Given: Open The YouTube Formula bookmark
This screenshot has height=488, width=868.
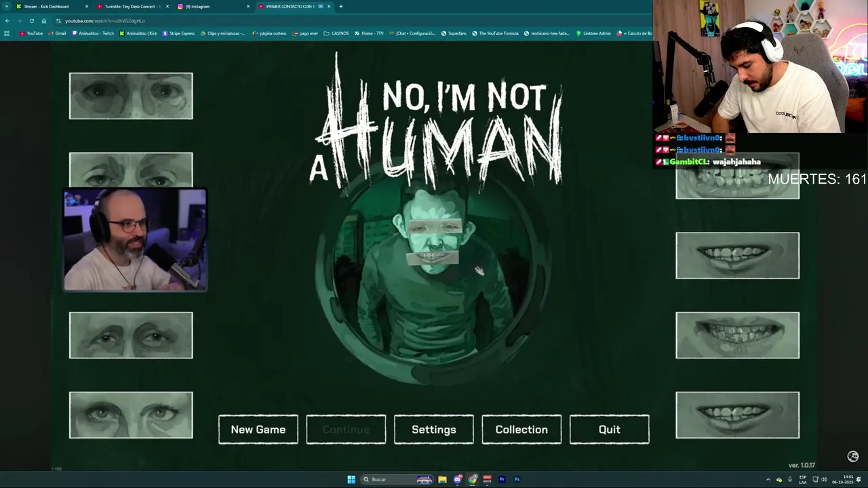Looking at the screenshot, I should click(495, 33).
